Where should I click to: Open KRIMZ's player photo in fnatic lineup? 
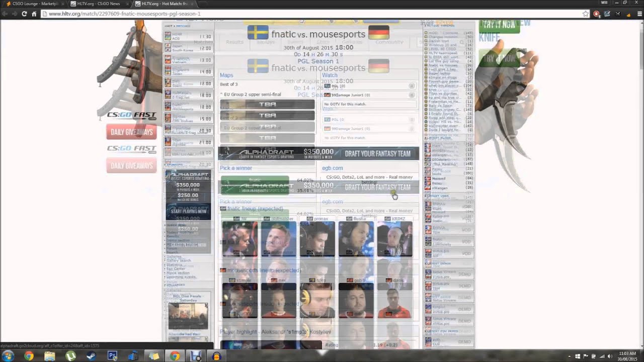395,239
